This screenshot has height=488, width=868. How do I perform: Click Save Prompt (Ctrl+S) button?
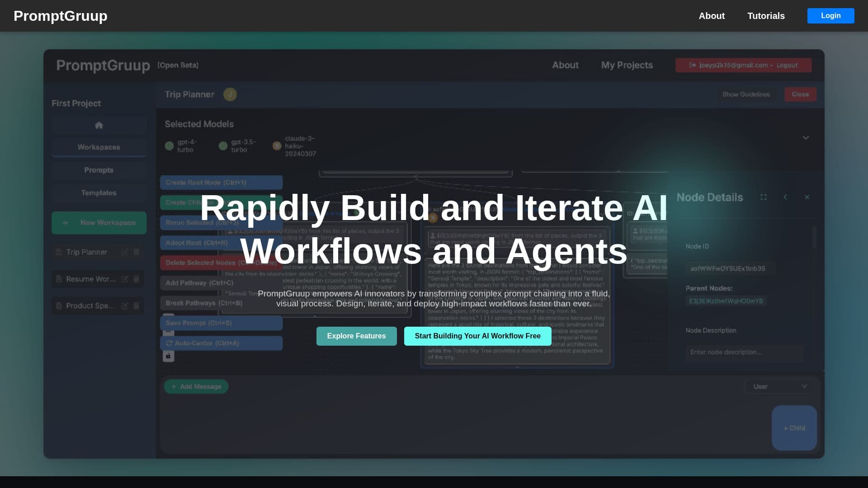[221, 323]
